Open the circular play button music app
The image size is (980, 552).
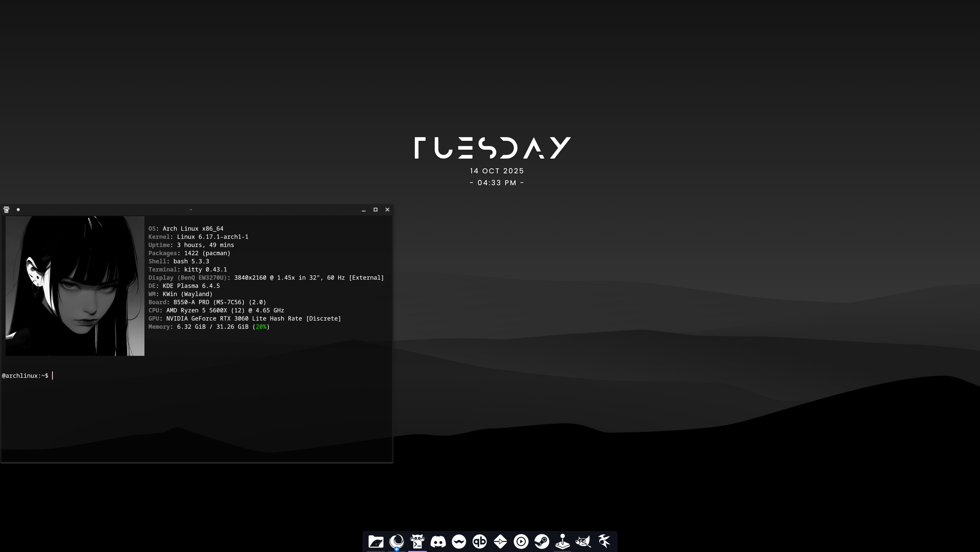pyautogui.click(x=521, y=541)
